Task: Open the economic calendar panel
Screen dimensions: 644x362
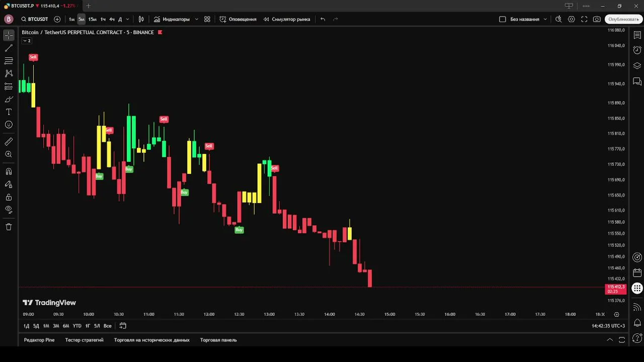Action: click(637, 273)
